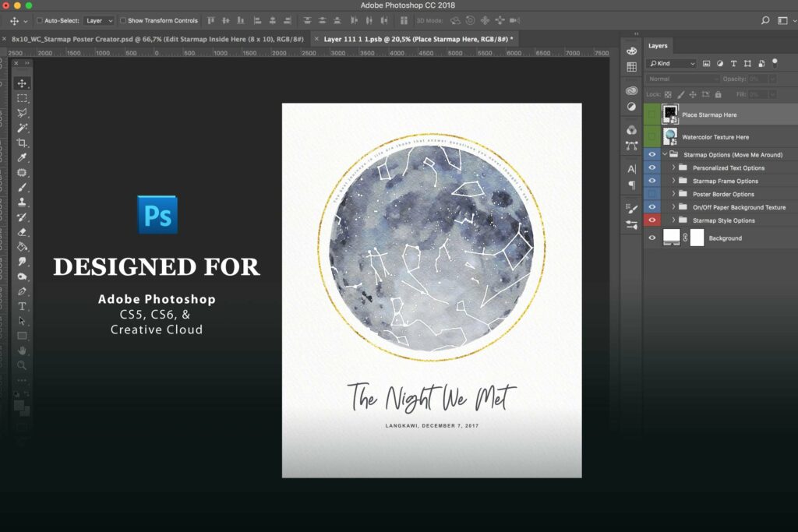
Task: Pick the Eyedropper tool
Action: pyautogui.click(x=22, y=157)
